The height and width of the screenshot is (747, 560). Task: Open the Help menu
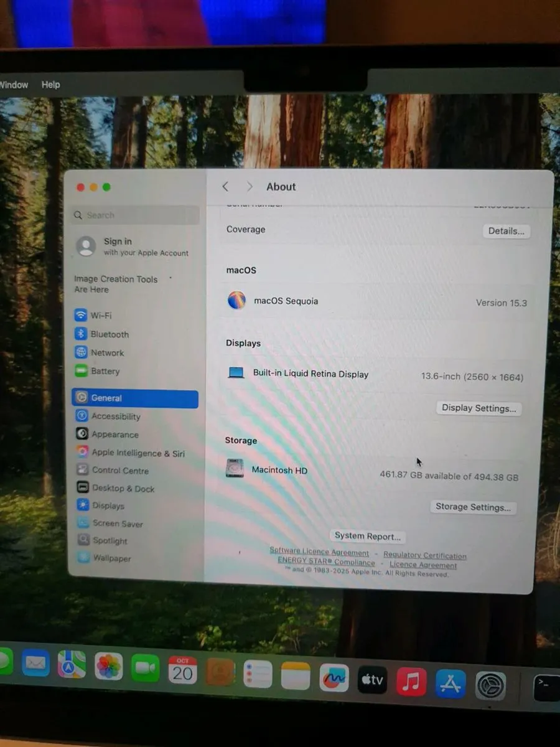pos(50,85)
